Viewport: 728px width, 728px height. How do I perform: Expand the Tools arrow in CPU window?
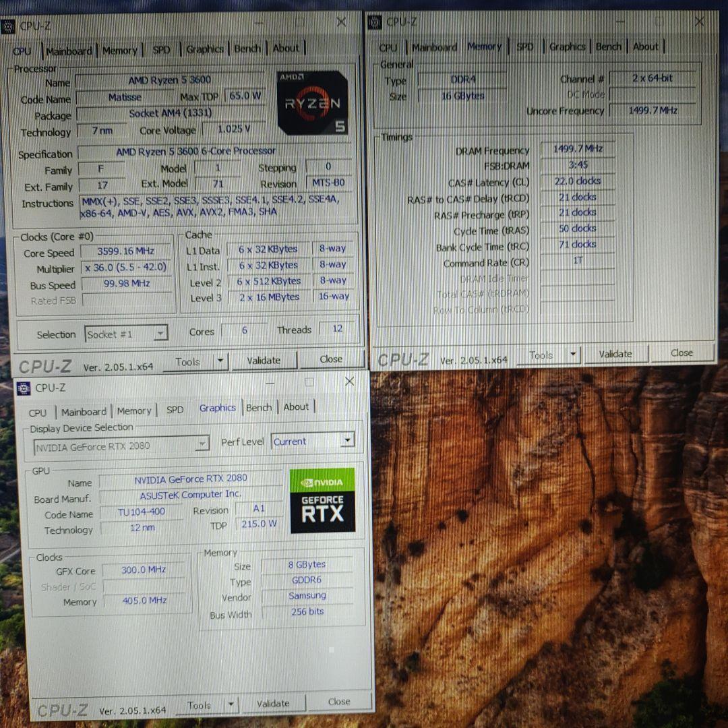(x=220, y=362)
